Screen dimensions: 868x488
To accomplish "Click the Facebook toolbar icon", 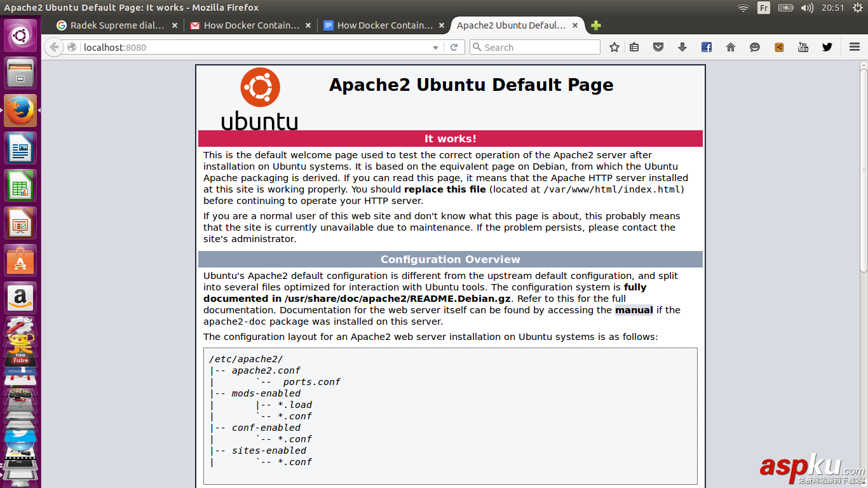I will pos(707,47).
